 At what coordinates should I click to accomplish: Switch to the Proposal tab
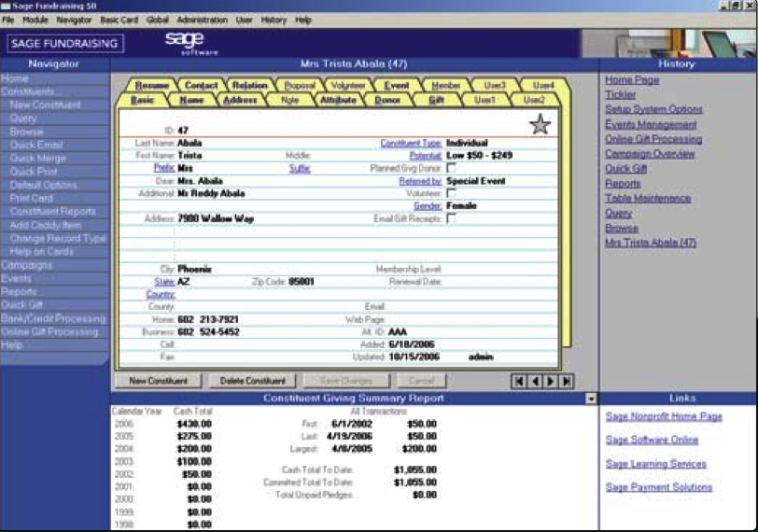[x=300, y=86]
